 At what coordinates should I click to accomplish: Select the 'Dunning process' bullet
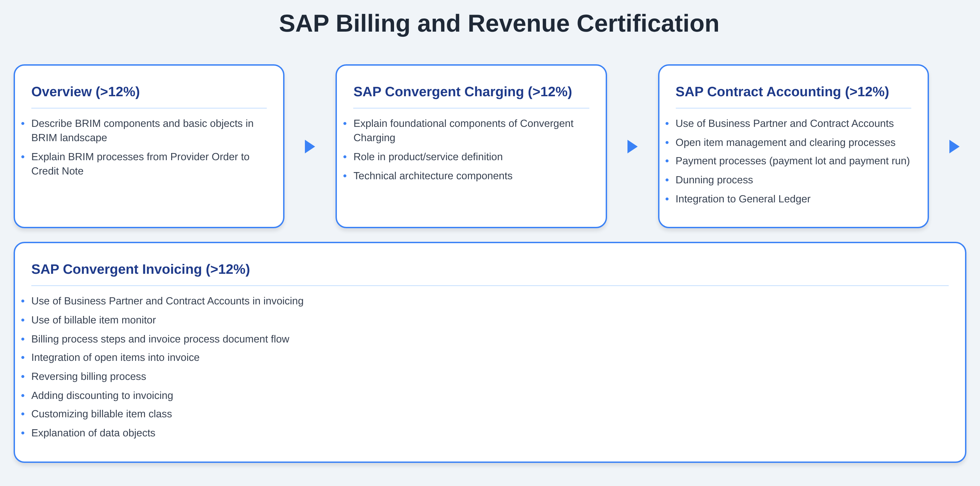tap(714, 180)
